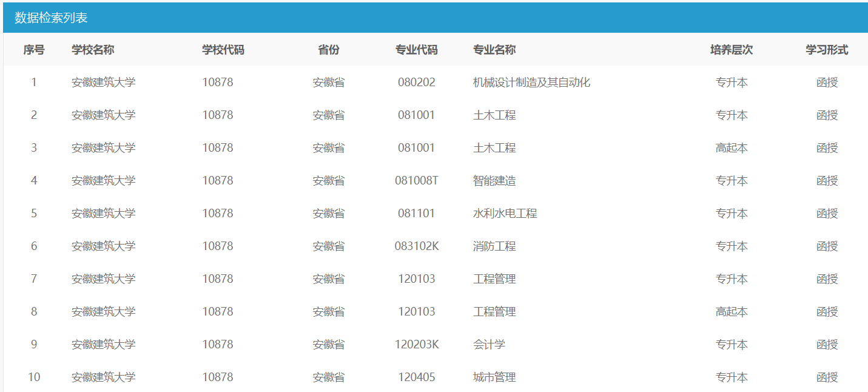Click major code 120203K
The height and width of the screenshot is (392, 868).
point(417,344)
